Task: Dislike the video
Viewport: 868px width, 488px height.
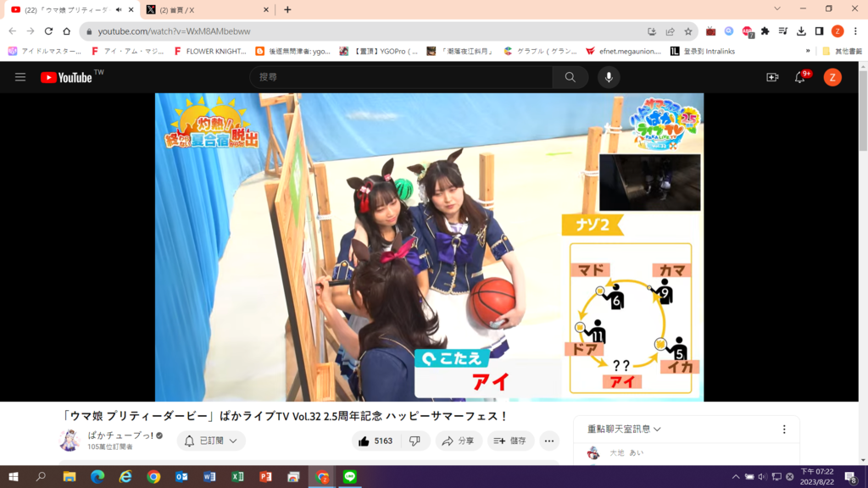Action: pyautogui.click(x=415, y=441)
